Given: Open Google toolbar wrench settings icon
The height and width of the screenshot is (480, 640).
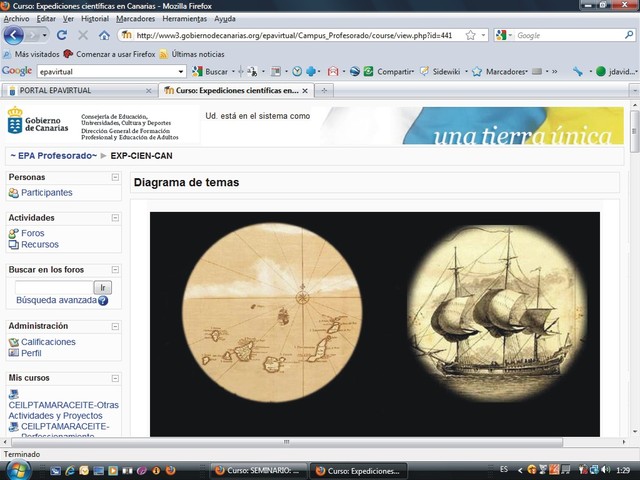Looking at the screenshot, I should 578,71.
